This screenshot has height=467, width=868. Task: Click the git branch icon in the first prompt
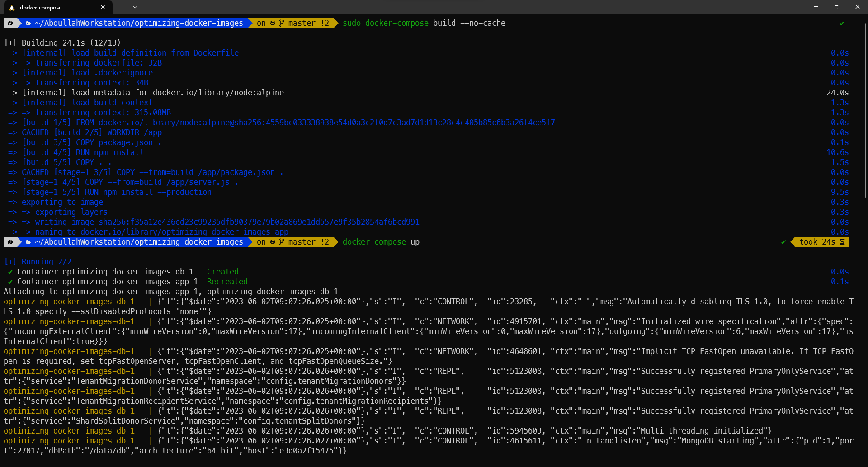(x=281, y=23)
